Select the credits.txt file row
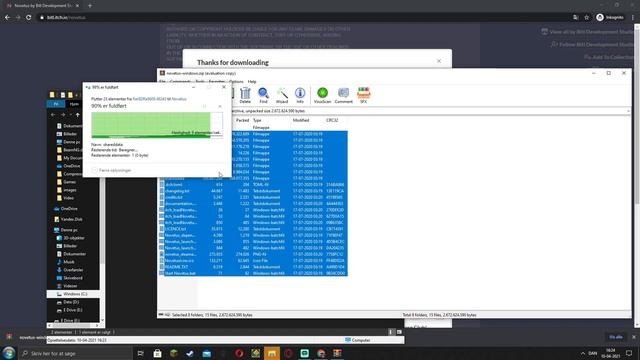The image size is (640, 360). (253, 197)
